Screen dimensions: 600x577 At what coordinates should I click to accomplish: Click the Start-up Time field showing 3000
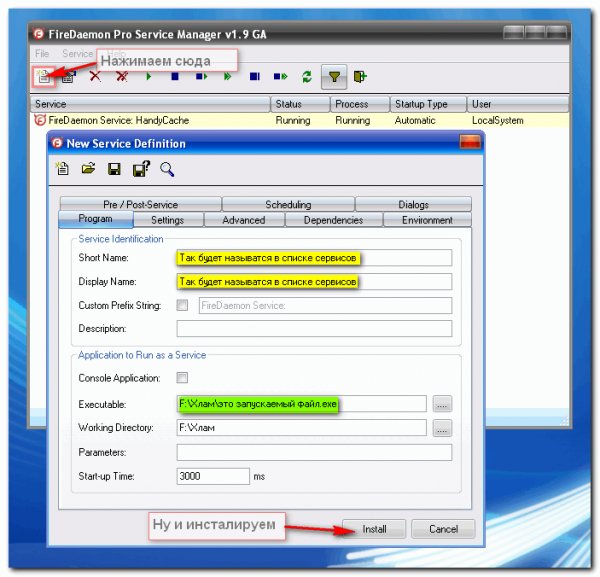pos(213,476)
